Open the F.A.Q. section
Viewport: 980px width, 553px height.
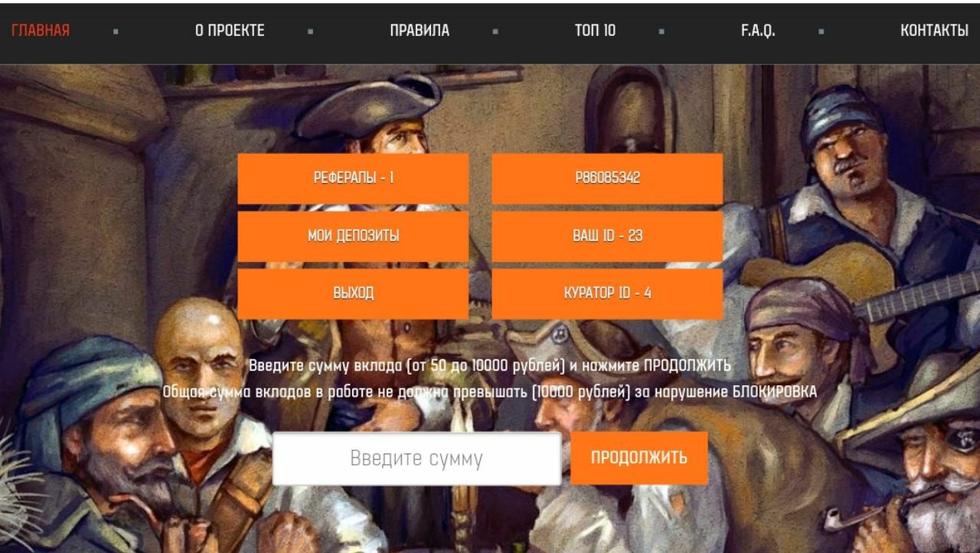pos(758,31)
